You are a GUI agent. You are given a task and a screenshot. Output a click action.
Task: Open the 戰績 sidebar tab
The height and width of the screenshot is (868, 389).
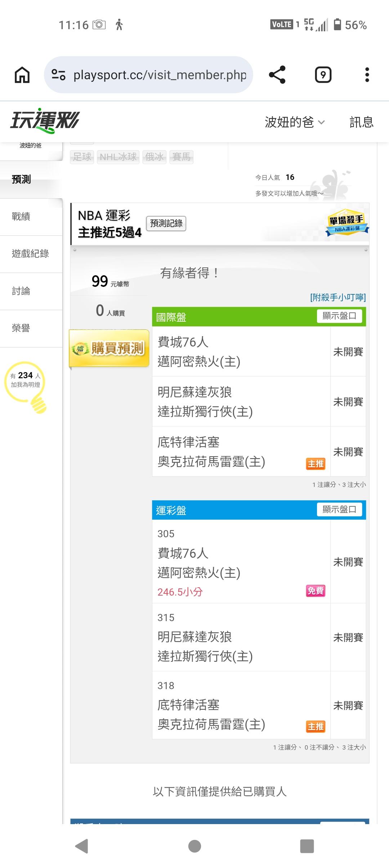point(21,217)
